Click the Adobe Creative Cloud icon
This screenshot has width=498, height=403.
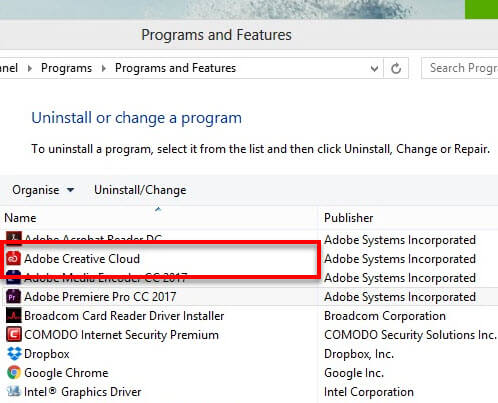pos(13,259)
